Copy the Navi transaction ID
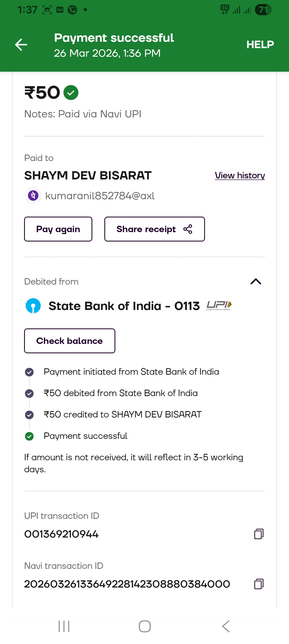Screen dimensions: 289x644 pyautogui.click(x=258, y=584)
